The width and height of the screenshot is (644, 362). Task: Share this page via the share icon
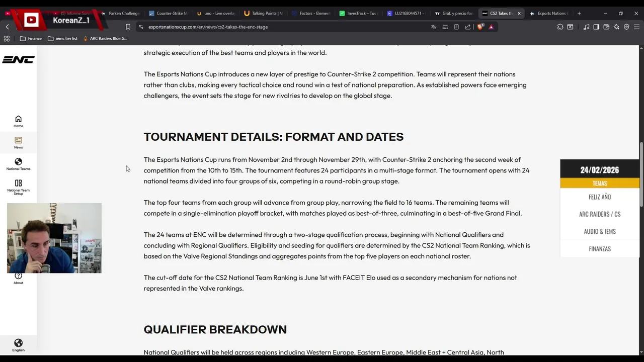(x=468, y=27)
